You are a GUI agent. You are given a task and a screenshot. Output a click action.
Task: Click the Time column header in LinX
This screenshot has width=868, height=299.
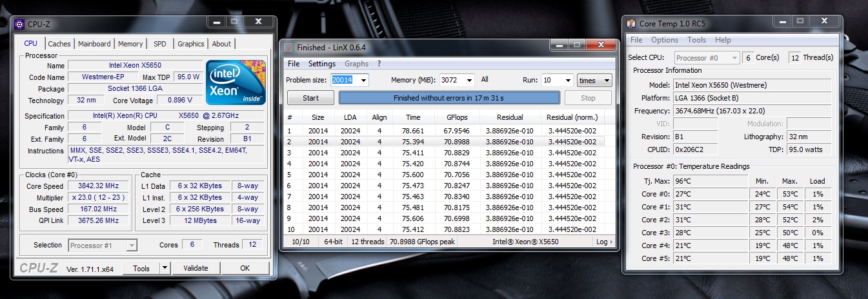[413, 118]
